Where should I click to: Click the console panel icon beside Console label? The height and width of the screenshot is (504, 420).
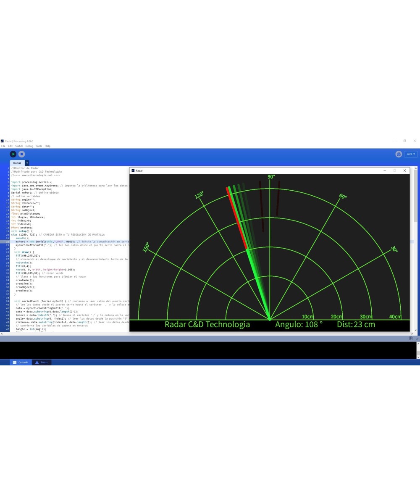15,362
